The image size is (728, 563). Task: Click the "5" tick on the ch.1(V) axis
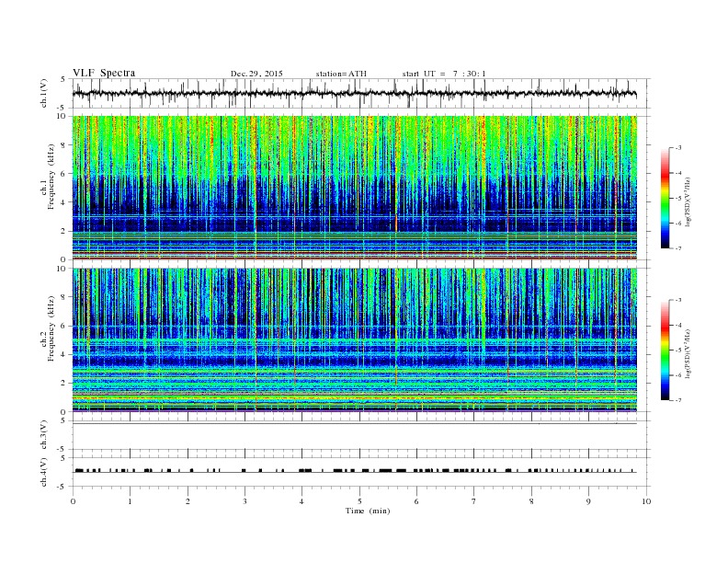click(x=63, y=79)
